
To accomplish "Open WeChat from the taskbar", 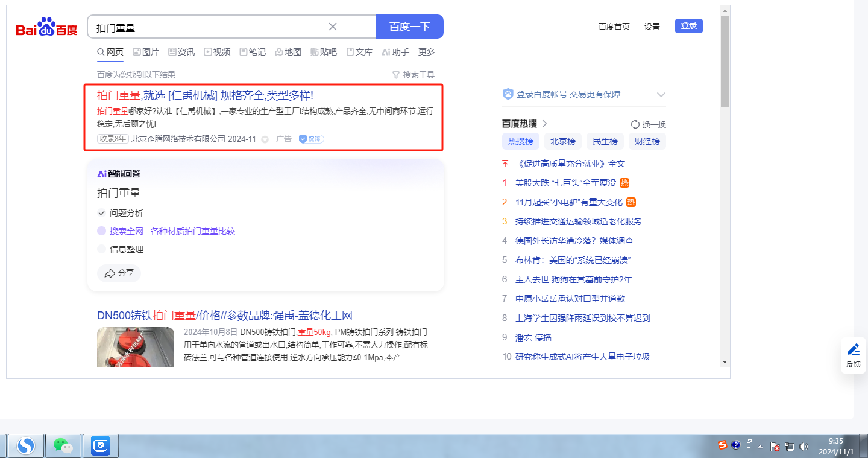I will click(63, 446).
